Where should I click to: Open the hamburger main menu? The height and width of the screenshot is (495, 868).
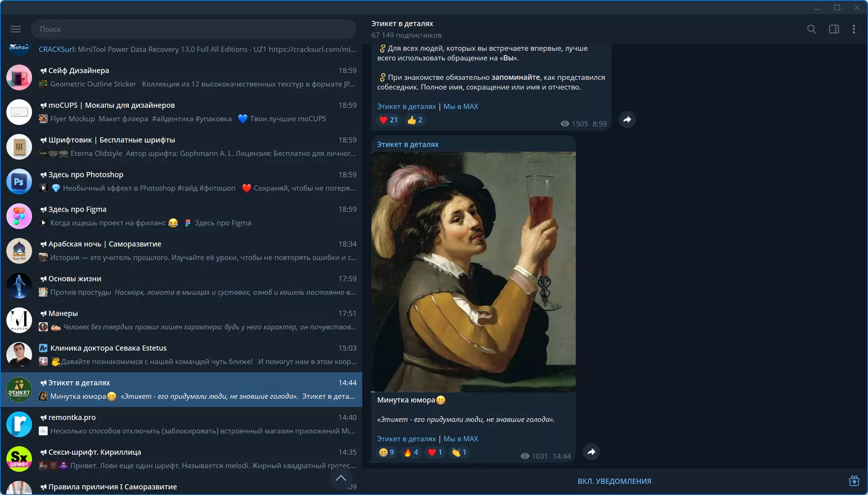[16, 29]
